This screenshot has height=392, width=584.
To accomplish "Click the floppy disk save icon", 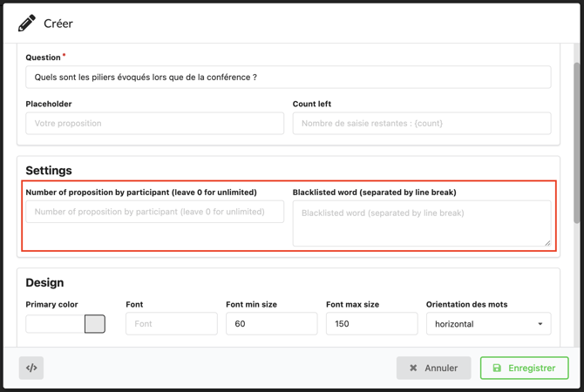I will [497, 368].
